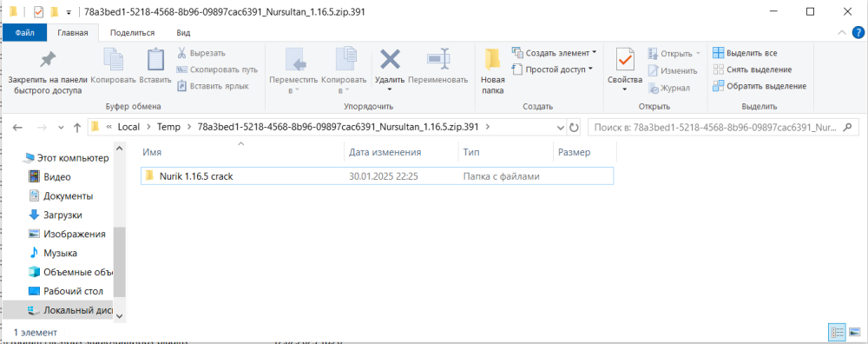The image size is (868, 344).
Task: Select the Nurik 1.16.5 crack folder
Action: (x=377, y=176)
